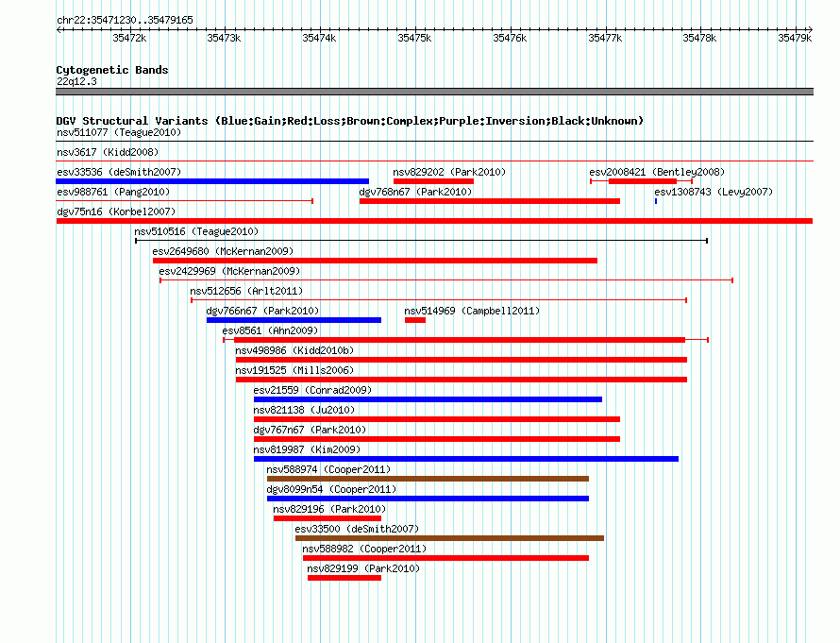The width and height of the screenshot is (840, 643).
Task: Click the red nsv191525 loss bar
Action: click(x=462, y=380)
